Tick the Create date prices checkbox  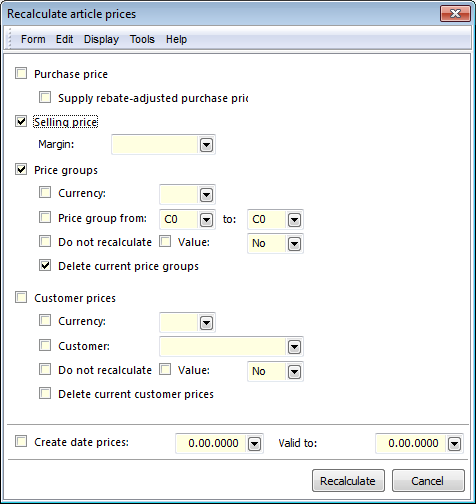[21, 442]
